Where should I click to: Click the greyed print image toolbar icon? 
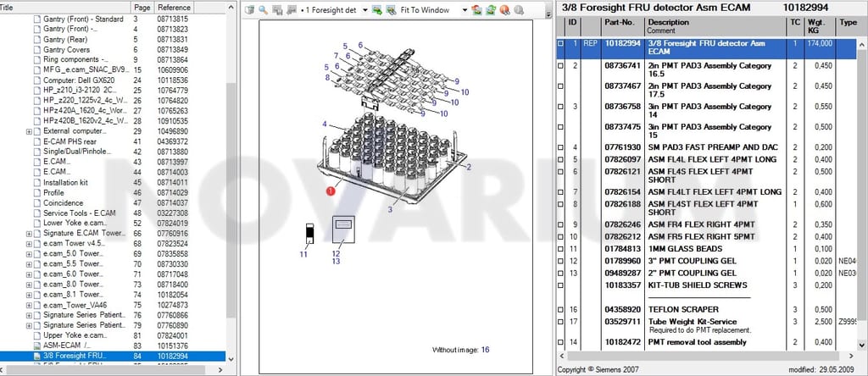tap(292, 10)
